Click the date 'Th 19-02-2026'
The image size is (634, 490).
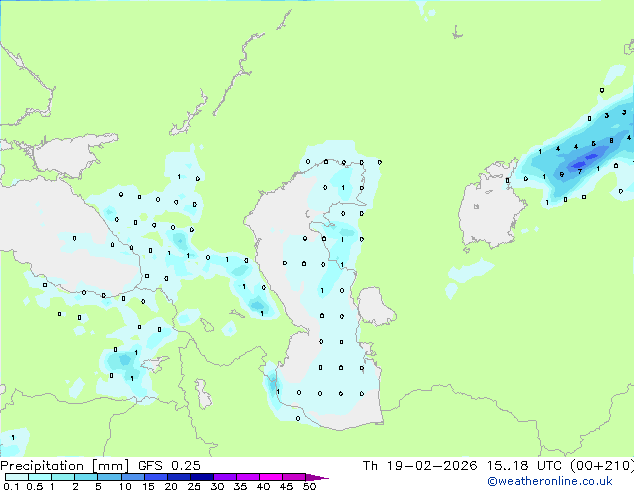pyautogui.click(x=420, y=466)
